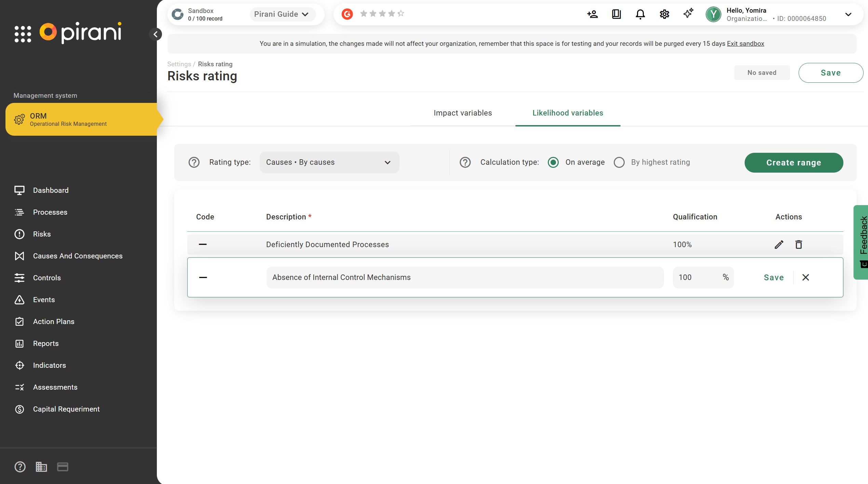Viewport: 868px width, 484px height.
Task: Select By highest rating option
Action: [x=619, y=162]
